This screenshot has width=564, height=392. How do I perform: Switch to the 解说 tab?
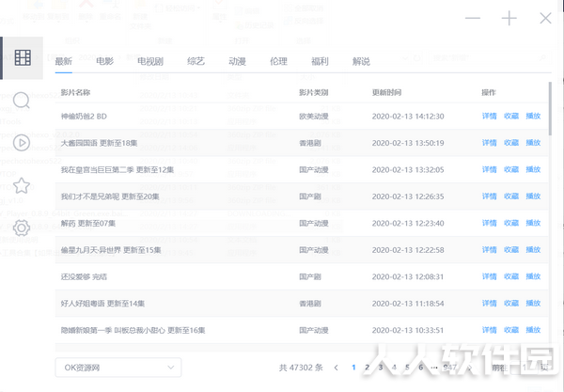coord(361,61)
